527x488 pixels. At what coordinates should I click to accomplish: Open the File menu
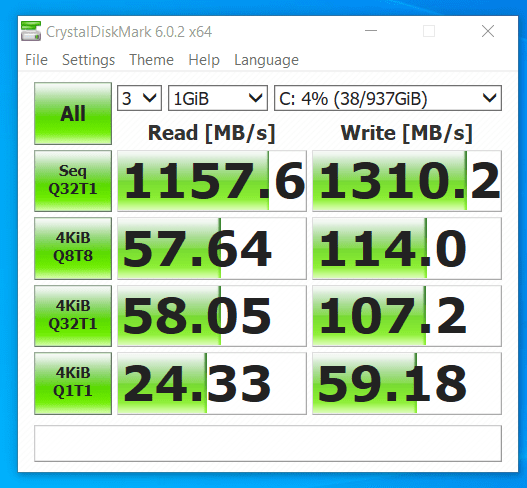[36, 60]
